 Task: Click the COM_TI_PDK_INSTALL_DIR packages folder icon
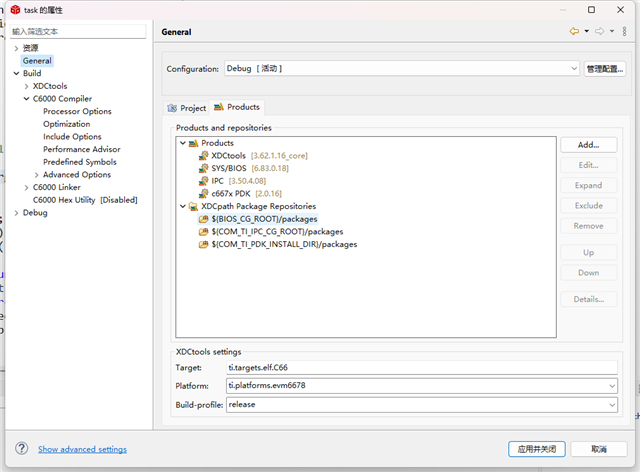(x=204, y=244)
